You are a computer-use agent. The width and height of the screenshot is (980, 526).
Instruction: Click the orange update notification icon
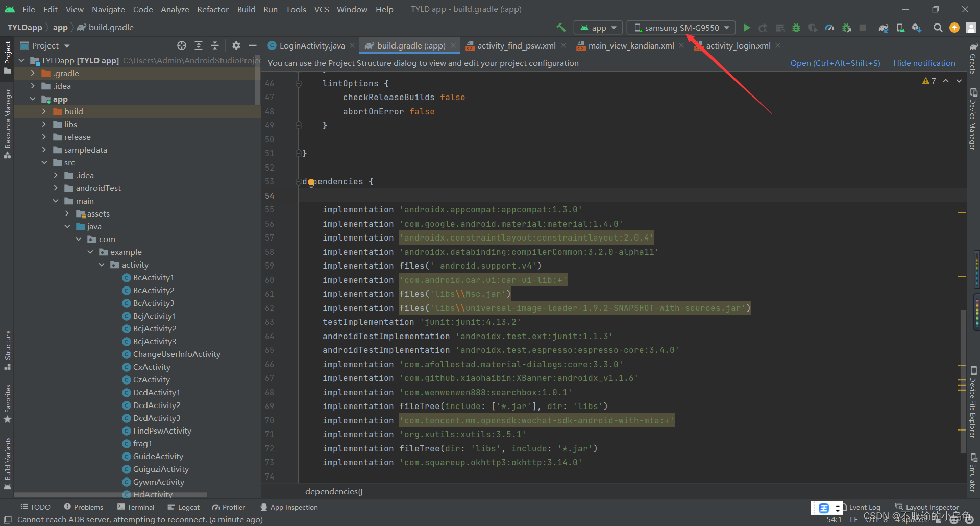pos(954,28)
